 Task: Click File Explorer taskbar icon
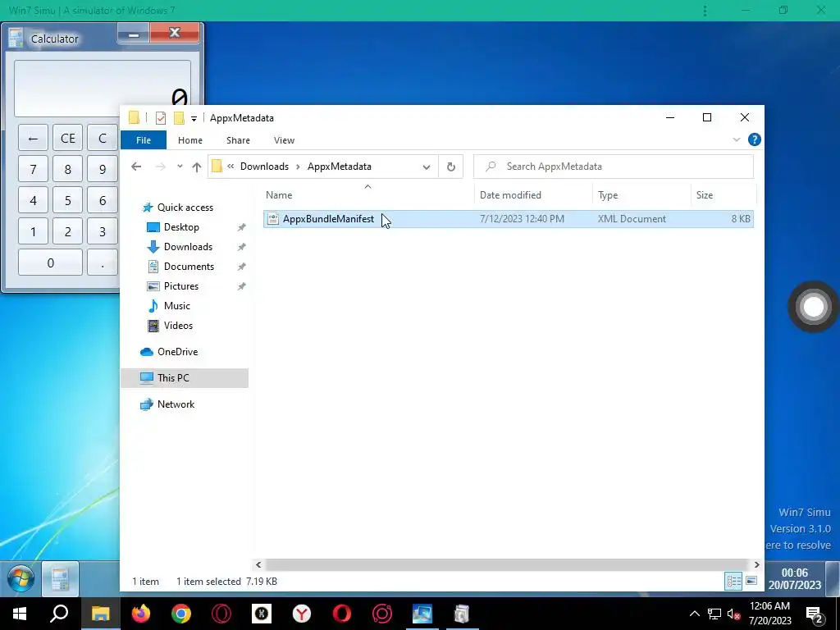point(100,614)
